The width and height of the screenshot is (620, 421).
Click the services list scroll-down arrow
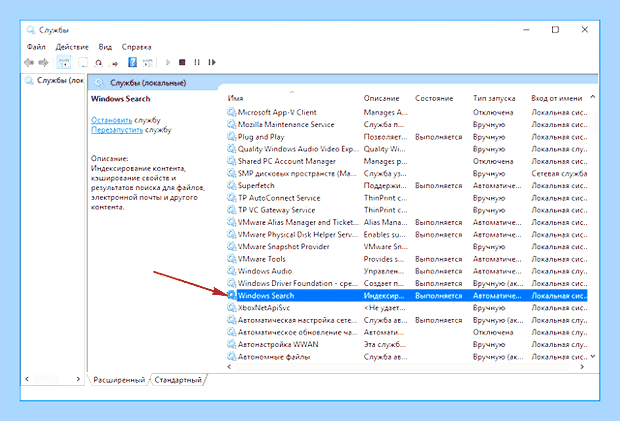point(592,357)
